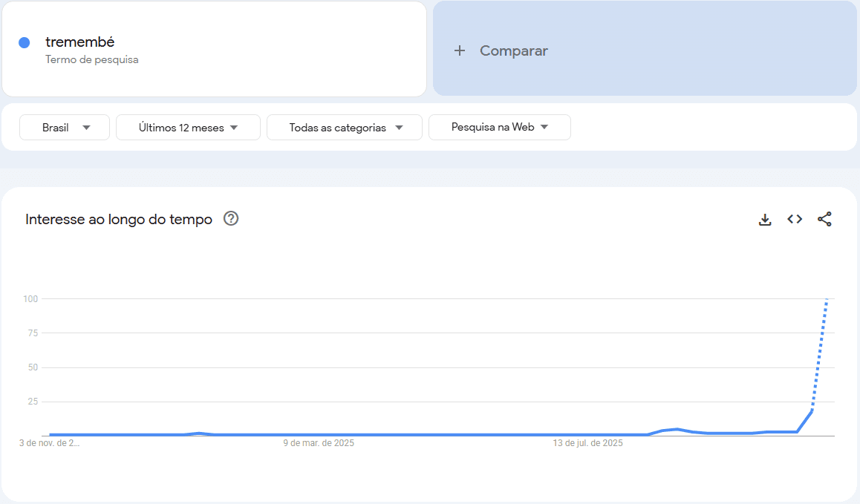Expand the Últimos 12 meses time range
Screen dimensions: 860x504
(188, 128)
